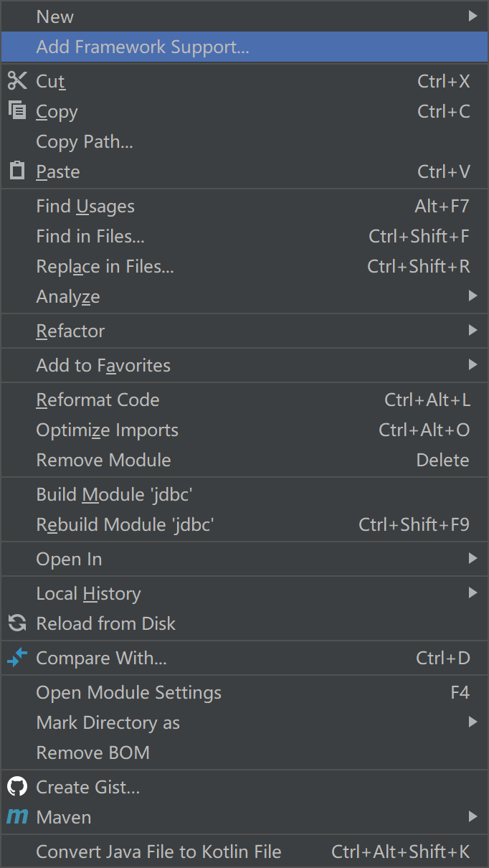Click the scissors Cut icon
The image size is (489, 868).
[x=17, y=81]
